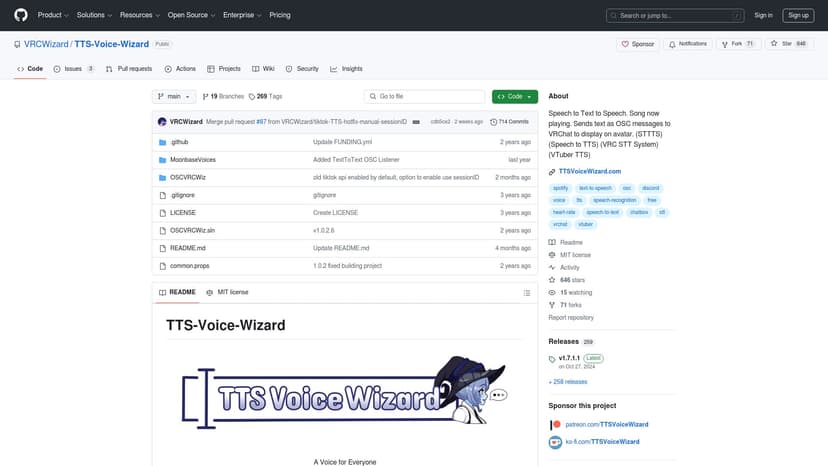Open the OSCVRCWiz folder
The width and height of the screenshot is (828, 466).
[x=187, y=177]
